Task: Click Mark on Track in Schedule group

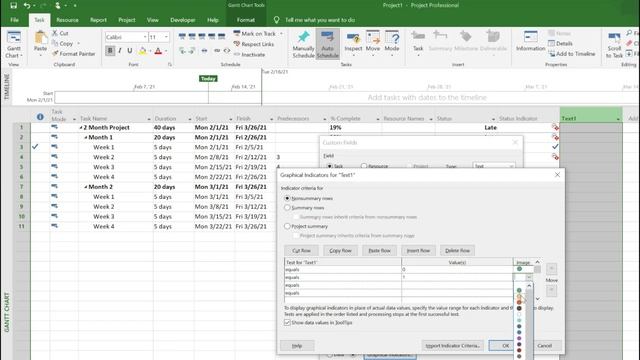Action: [x=256, y=33]
